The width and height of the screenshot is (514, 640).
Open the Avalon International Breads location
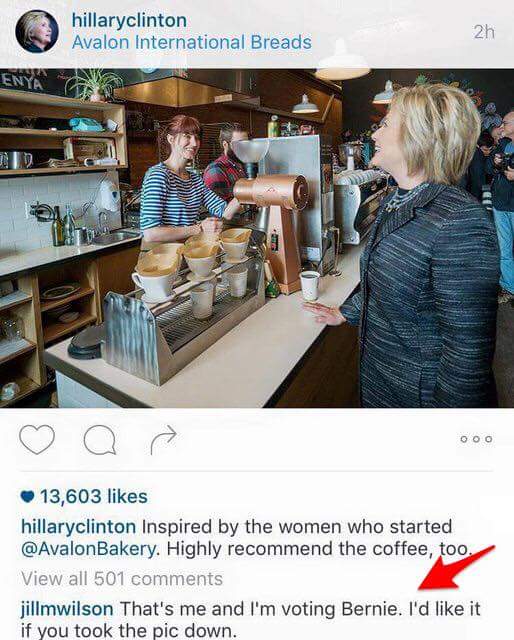[x=191, y=42]
